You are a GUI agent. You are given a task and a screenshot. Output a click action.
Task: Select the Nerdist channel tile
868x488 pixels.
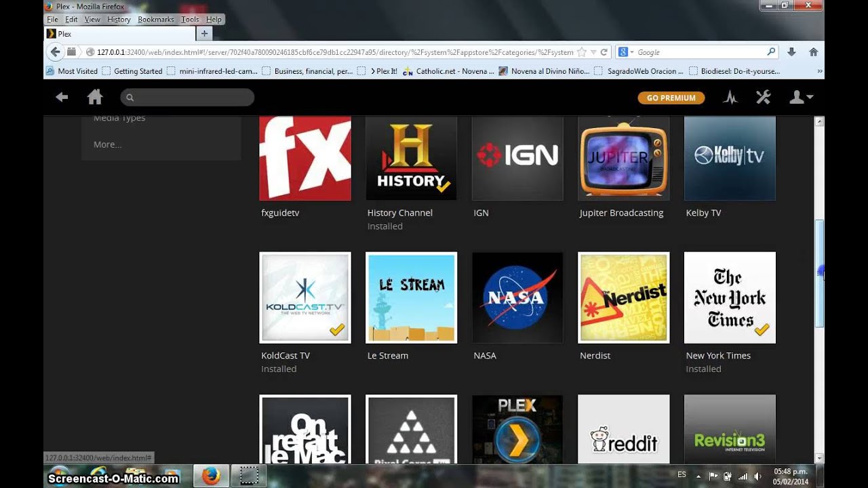click(623, 298)
